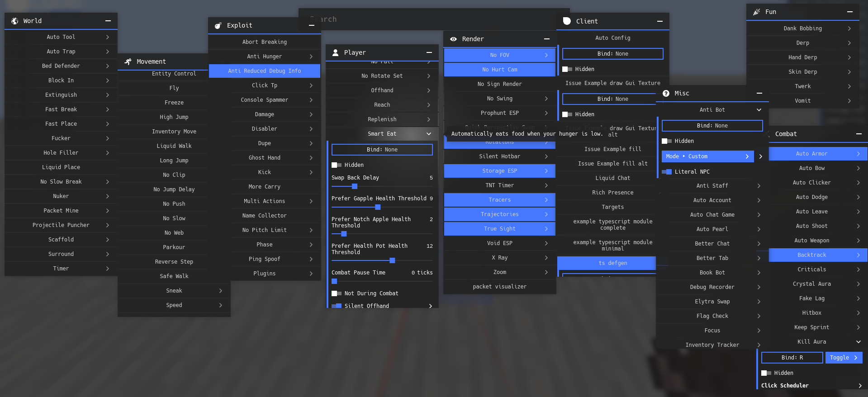The image size is (868, 397).
Task: Select the Backtrack module in Combat
Action: [x=811, y=255]
